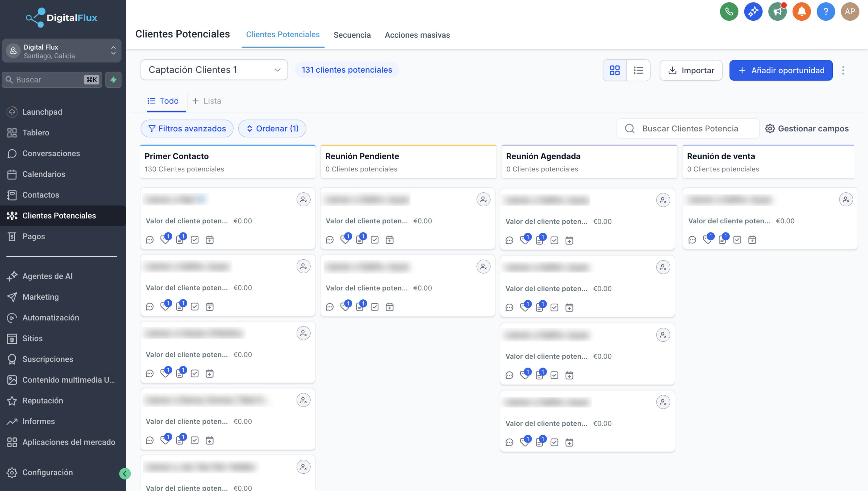The width and height of the screenshot is (868, 491).
Task: Open the Acciones masivas tab
Action: coord(417,35)
